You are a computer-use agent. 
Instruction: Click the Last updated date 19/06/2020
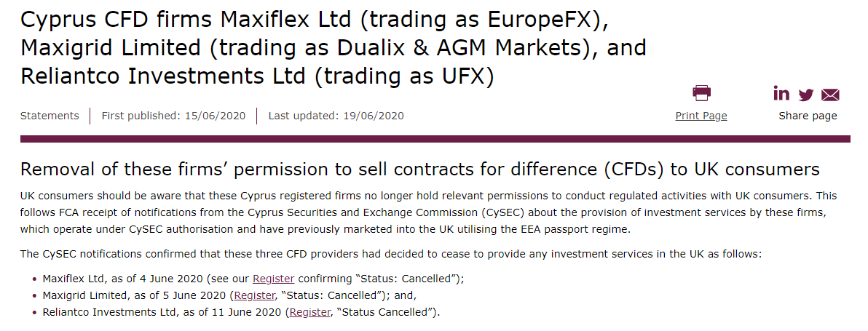click(373, 116)
